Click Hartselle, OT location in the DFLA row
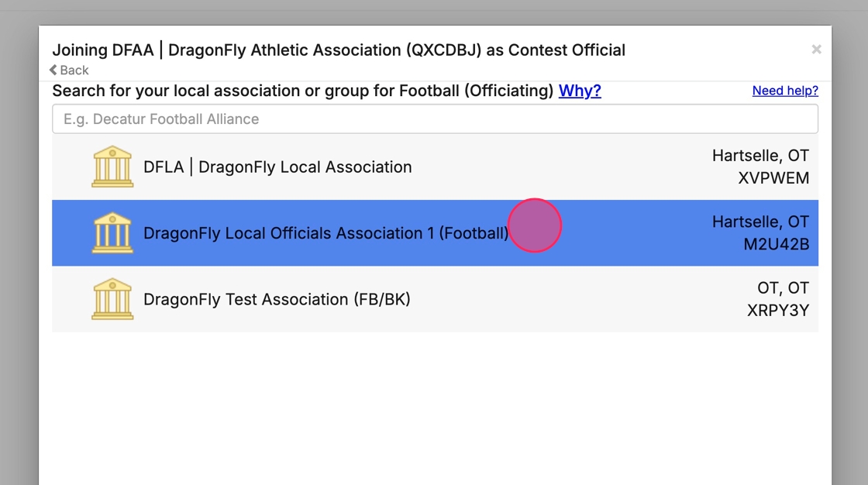 (760, 157)
